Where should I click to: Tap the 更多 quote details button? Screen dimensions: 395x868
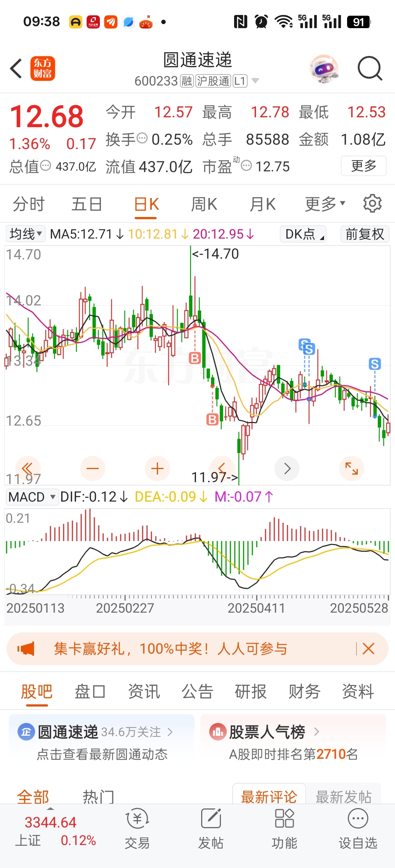click(x=364, y=166)
